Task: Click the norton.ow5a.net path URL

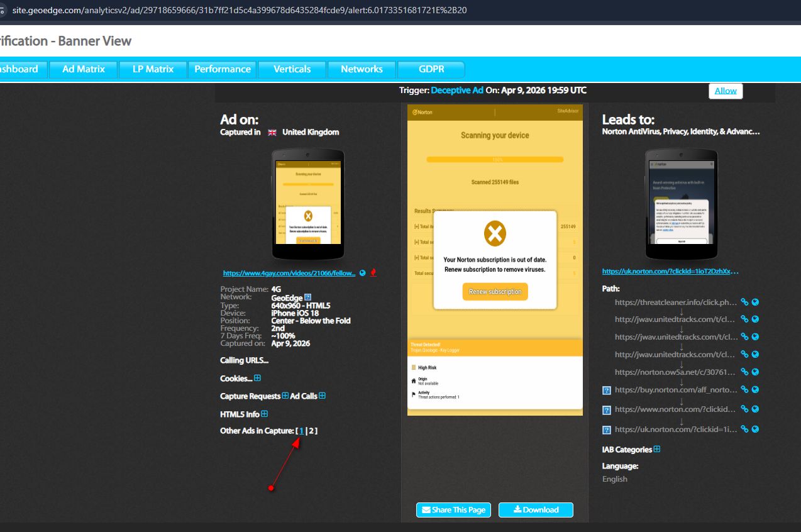Action: pyautogui.click(x=676, y=372)
